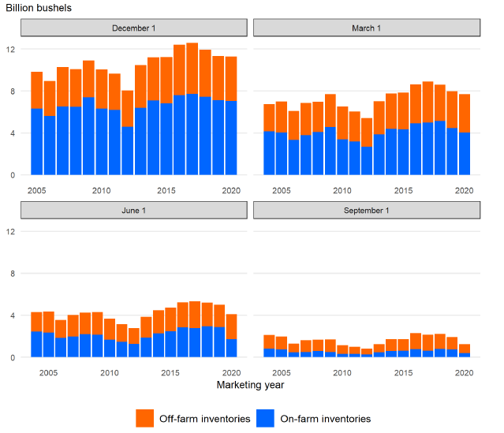Select the December 1 panel header
The image size is (504, 433).
[x=133, y=28]
